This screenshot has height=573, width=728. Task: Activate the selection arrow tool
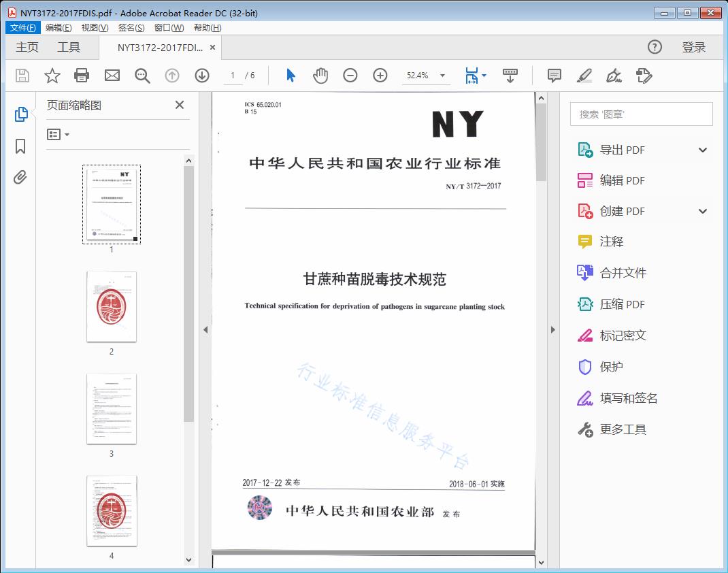tap(289, 76)
